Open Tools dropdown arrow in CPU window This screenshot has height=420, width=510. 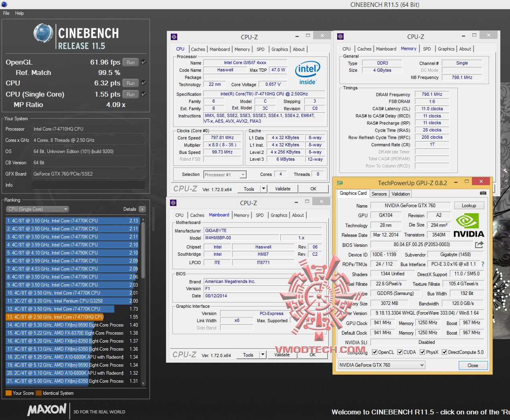pyautogui.click(x=263, y=189)
